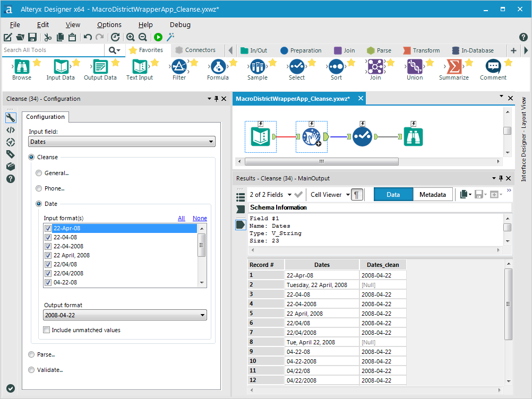Open the Options menu

(109, 24)
